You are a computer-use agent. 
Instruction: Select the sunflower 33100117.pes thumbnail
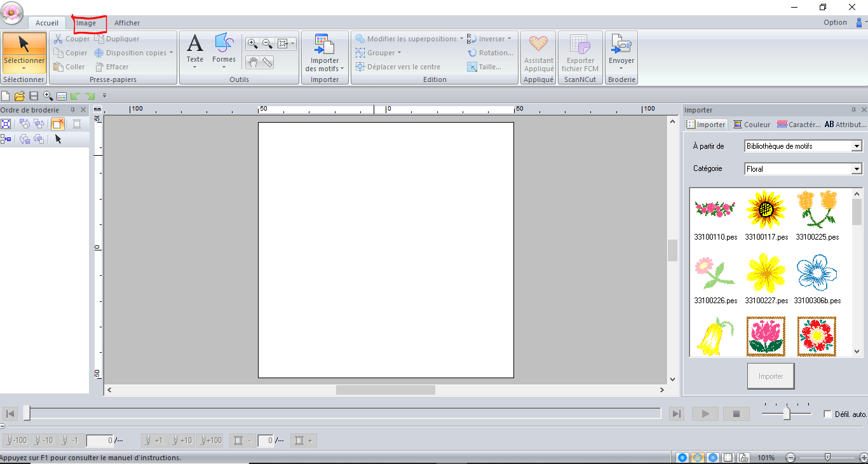[x=766, y=210]
